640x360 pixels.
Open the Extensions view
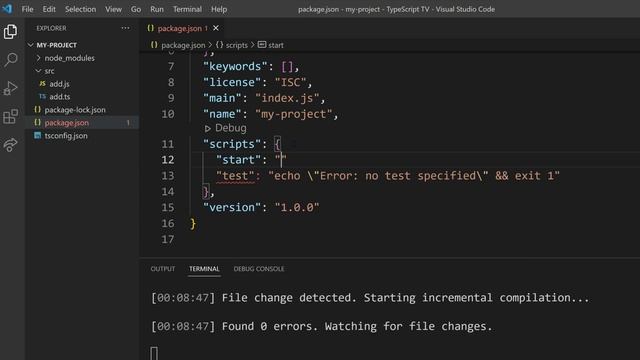coord(11,116)
